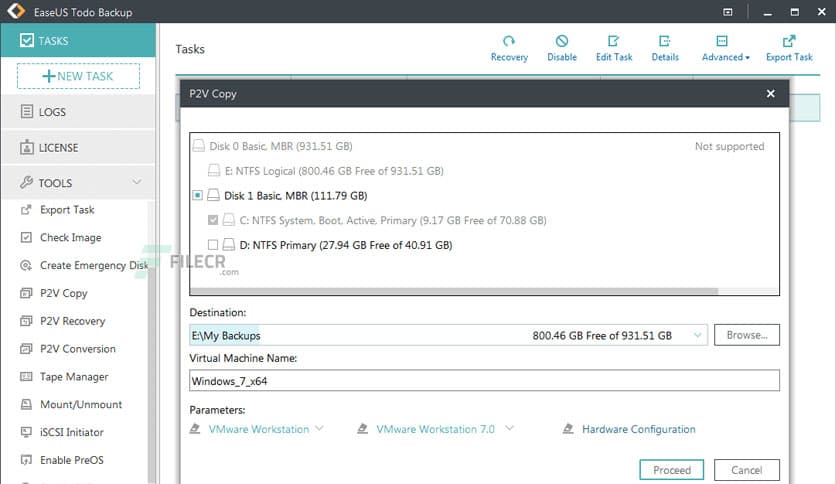Click the D: partition drive icon
This screenshot has height=484, width=836.
point(229,245)
